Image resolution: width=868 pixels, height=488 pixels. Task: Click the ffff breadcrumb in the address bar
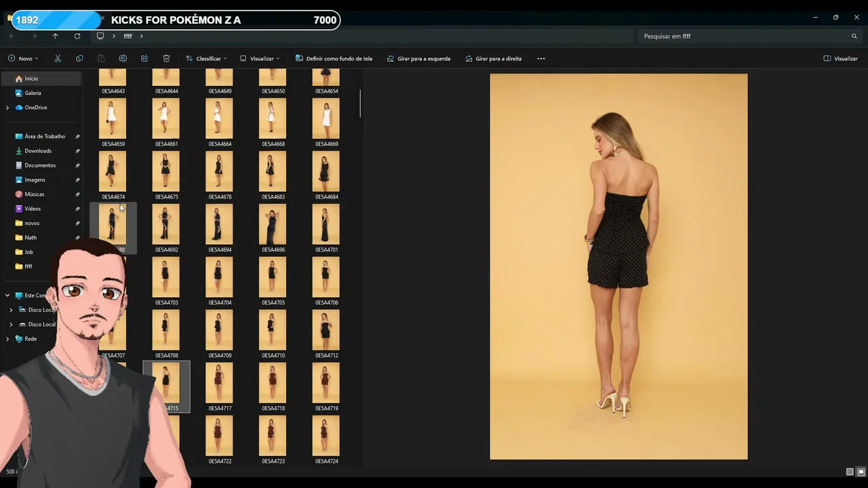tap(127, 36)
